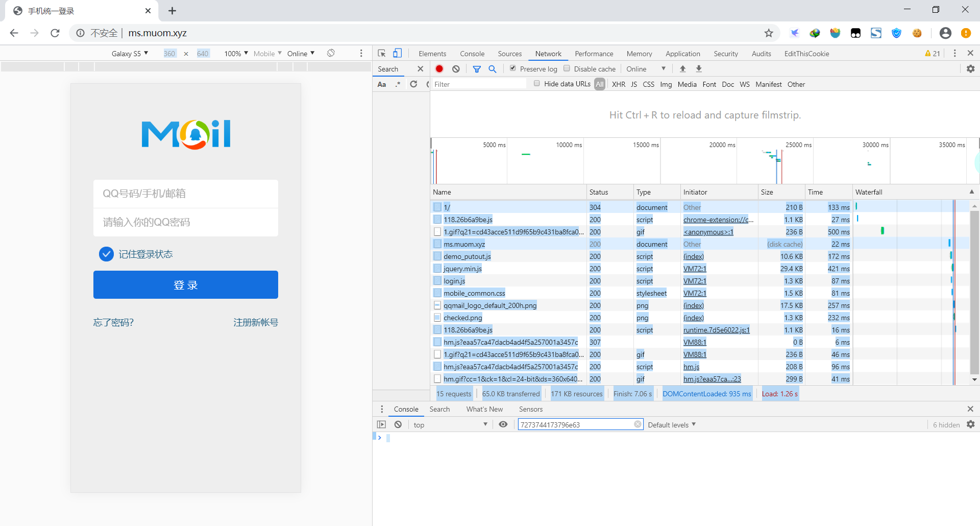This screenshot has height=526, width=980.
Task: Click the inspect element picker icon
Action: coord(381,53)
